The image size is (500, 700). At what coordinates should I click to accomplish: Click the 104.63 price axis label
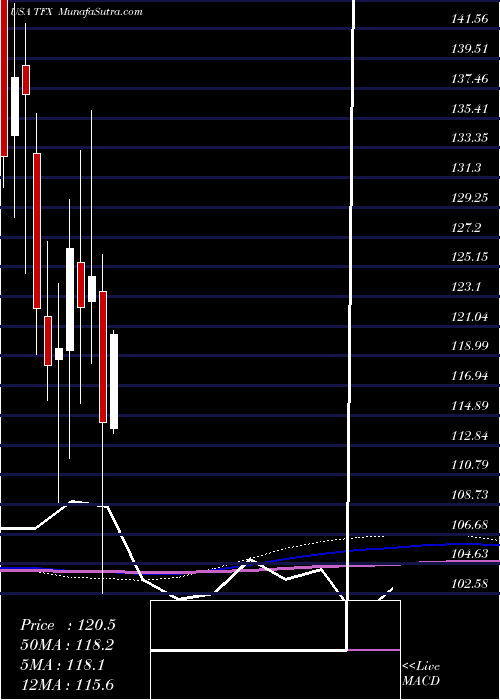click(470, 554)
